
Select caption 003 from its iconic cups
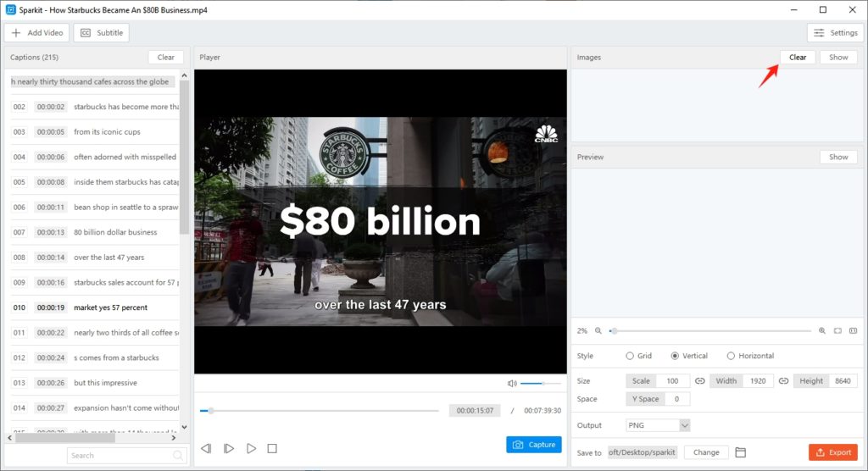(x=95, y=131)
